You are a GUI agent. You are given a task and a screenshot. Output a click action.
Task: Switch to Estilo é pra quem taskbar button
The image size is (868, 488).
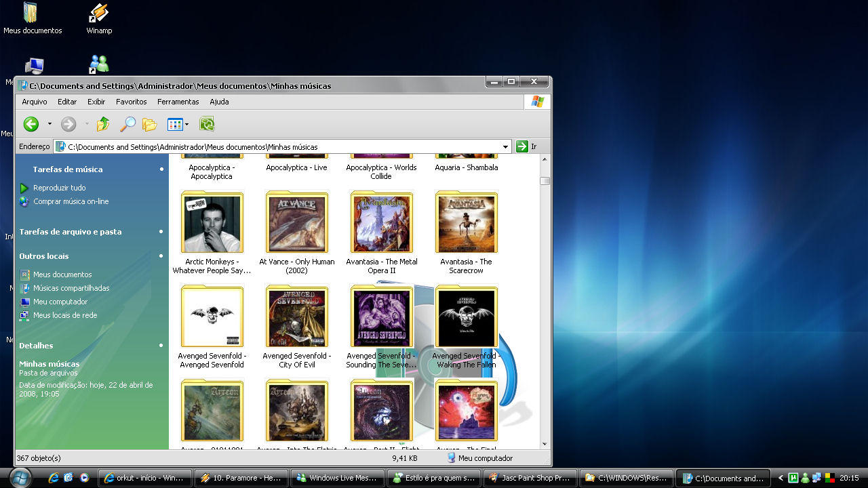pyautogui.click(x=435, y=478)
